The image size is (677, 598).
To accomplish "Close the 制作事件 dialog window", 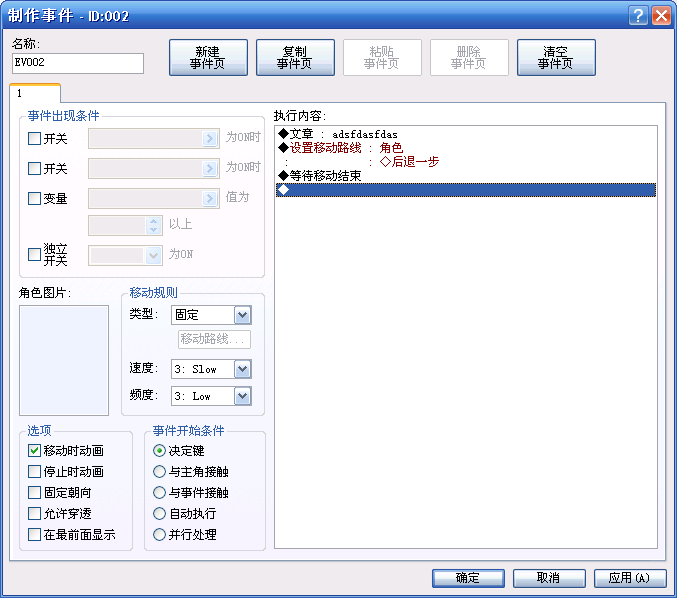I will click(x=661, y=16).
